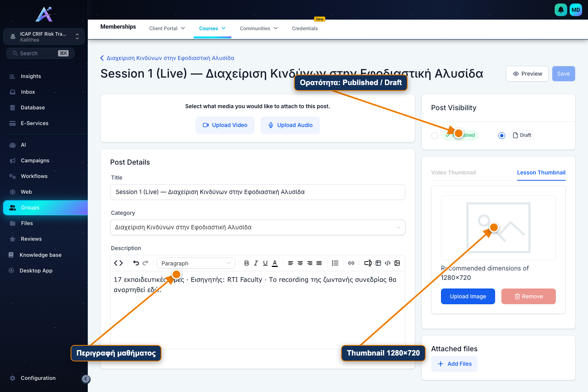Select Published visibility radio
Screen dimensions: 588x392
point(434,136)
